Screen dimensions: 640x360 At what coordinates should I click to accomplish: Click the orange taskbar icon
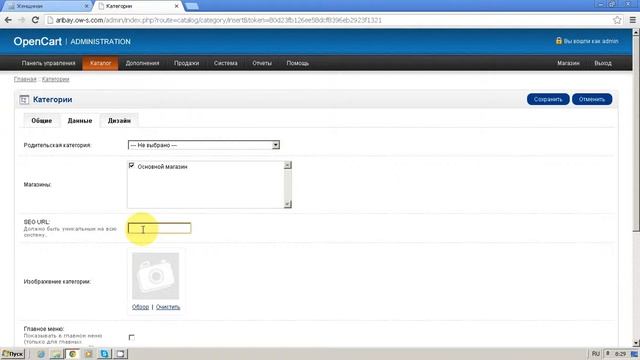89,354
